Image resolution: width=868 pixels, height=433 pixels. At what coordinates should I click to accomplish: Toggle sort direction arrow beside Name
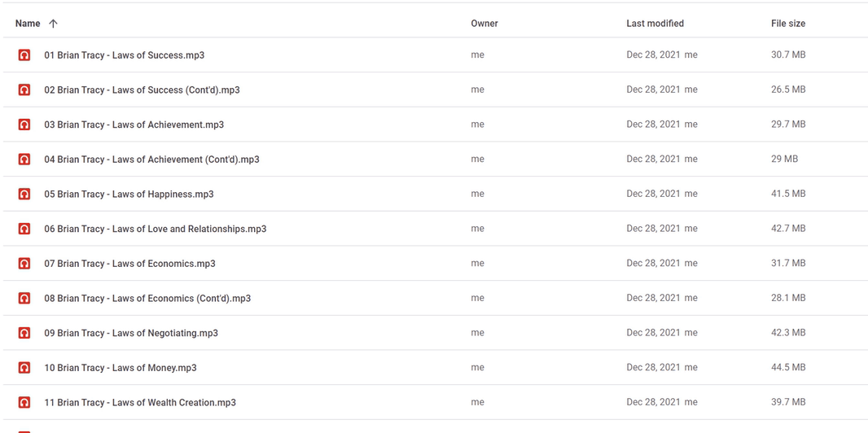(53, 24)
